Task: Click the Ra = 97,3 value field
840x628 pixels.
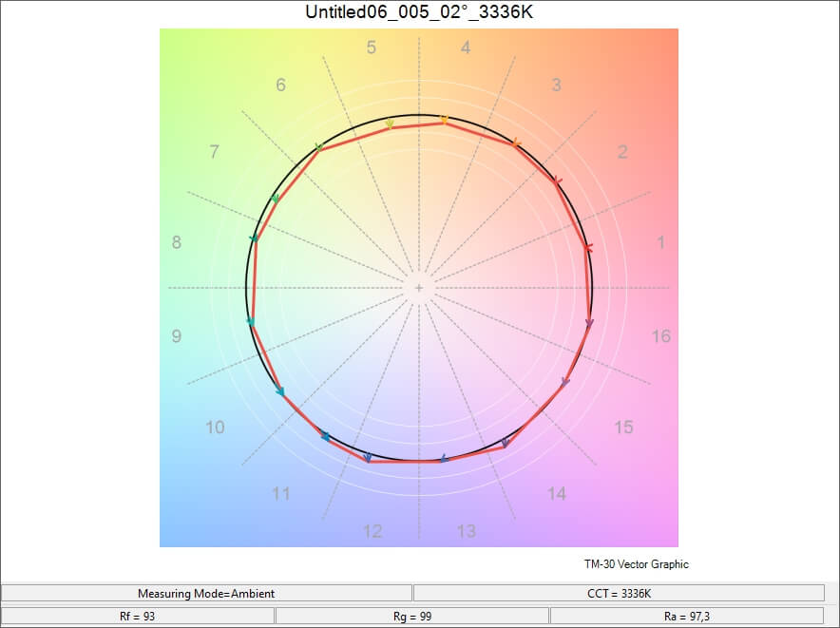Action: click(687, 617)
